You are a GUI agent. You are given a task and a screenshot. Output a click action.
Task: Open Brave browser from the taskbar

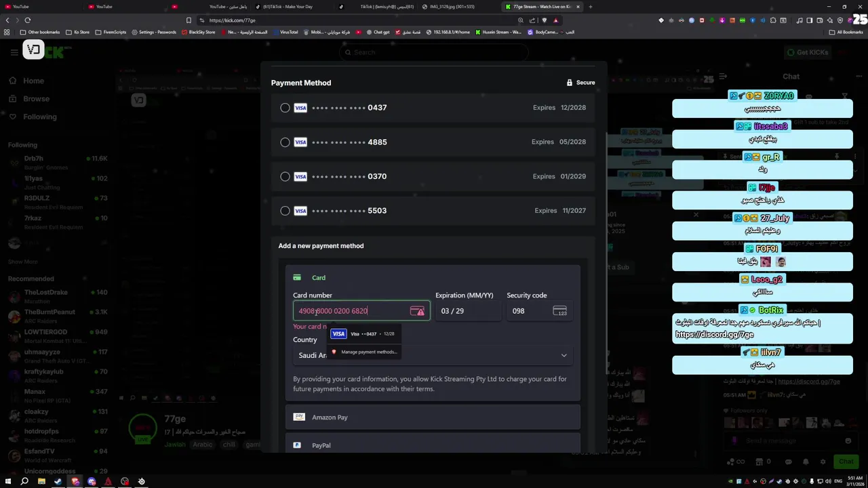click(75, 481)
